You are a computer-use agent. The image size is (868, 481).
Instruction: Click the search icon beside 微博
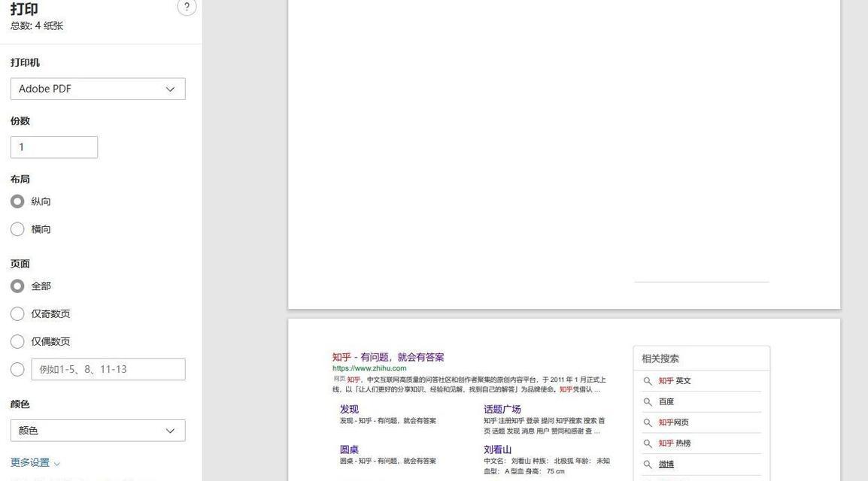coord(648,464)
